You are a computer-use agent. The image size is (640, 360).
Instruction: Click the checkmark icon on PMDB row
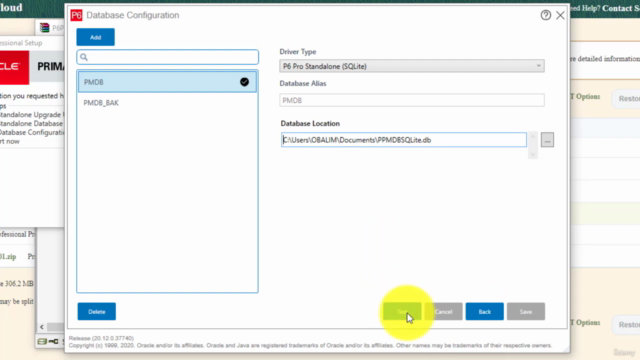point(244,82)
